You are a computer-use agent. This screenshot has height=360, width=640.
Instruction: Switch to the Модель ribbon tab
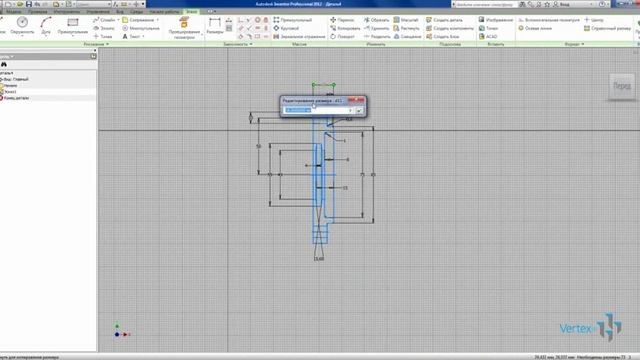tap(13, 12)
